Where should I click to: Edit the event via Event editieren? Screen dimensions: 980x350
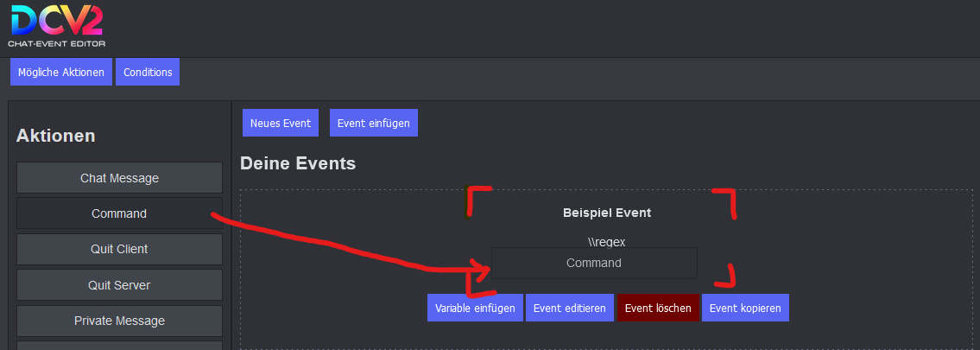coord(570,308)
